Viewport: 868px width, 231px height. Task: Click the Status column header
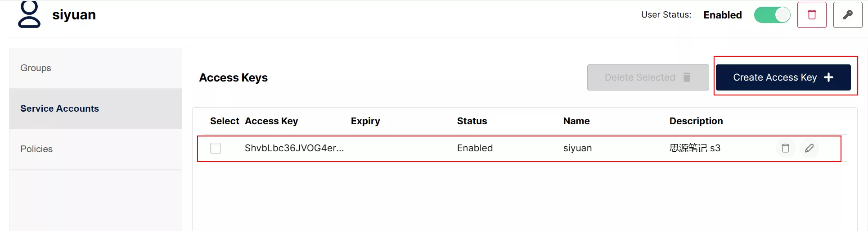(x=472, y=121)
